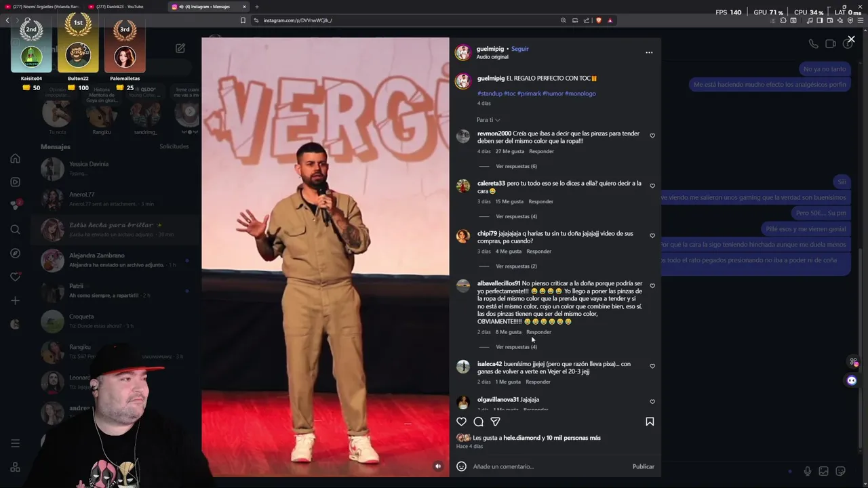Share the post with the paper-plane icon
Screen dimensions: 868x488
[x=496, y=422]
